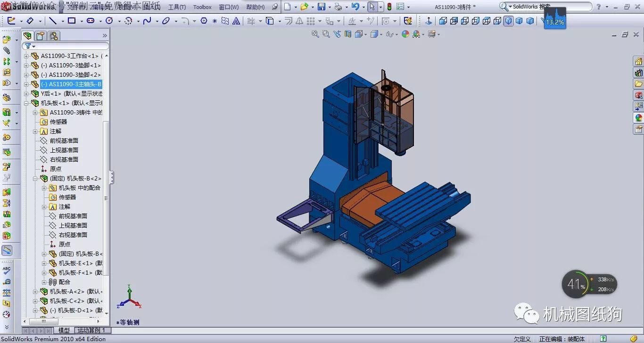Image resolution: width=644 pixels, height=343 pixels.
Task: Switch to the 运动算例 1 tab
Action: tap(91, 330)
